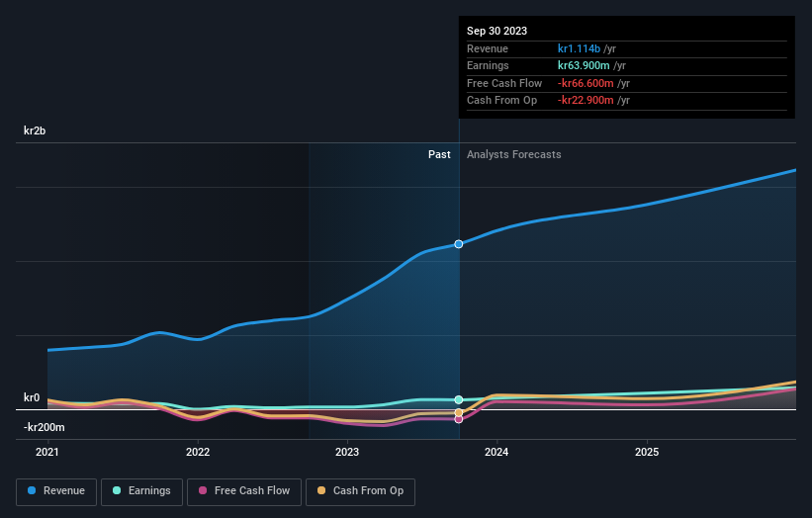
Task: Click the kr1.114b revenue value in tooltip
Action: coord(579,48)
